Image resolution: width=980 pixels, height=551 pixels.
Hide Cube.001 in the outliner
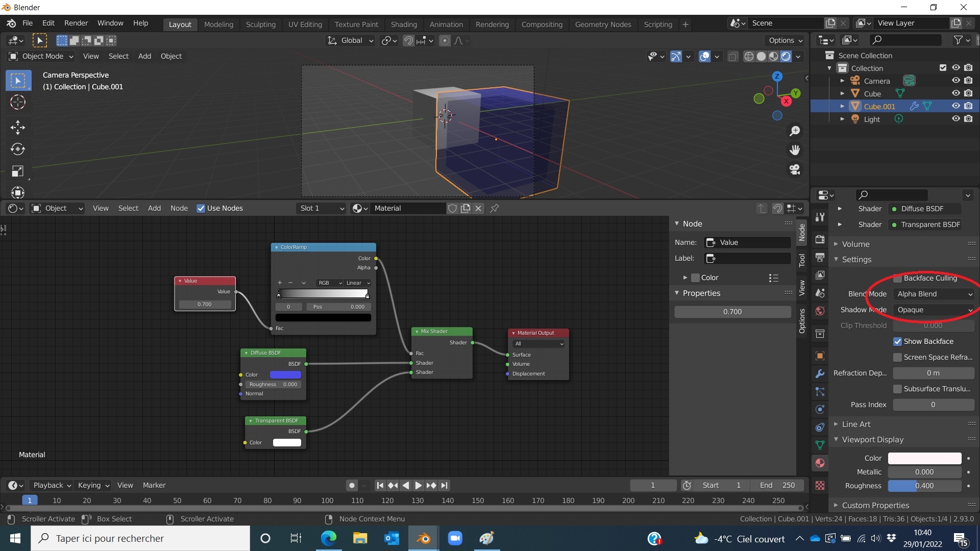click(955, 106)
